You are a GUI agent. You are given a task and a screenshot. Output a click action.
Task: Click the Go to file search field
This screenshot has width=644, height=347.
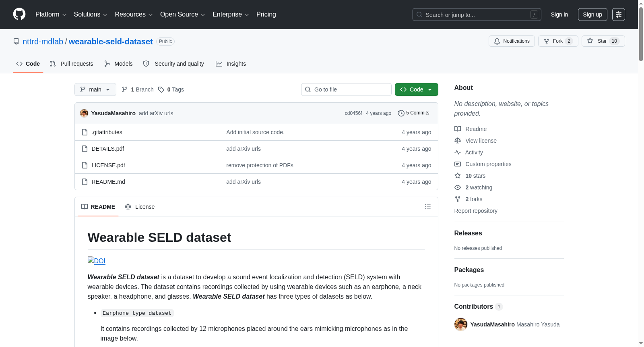346,89
